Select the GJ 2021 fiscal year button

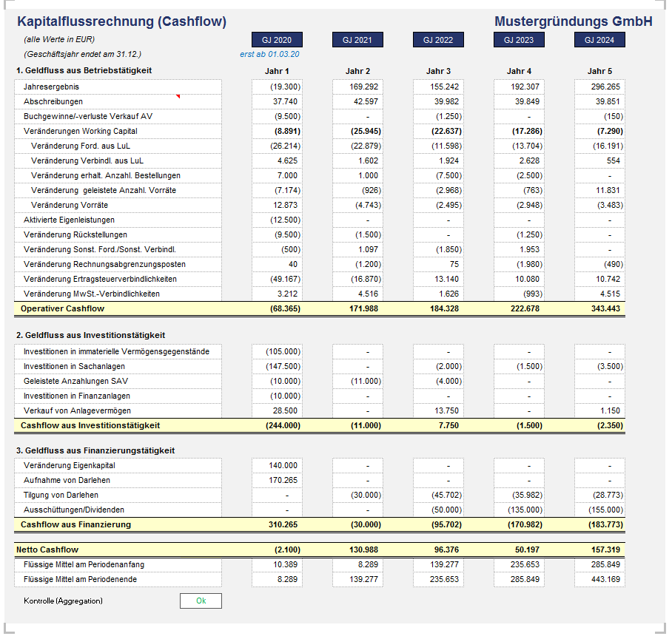tap(357, 40)
